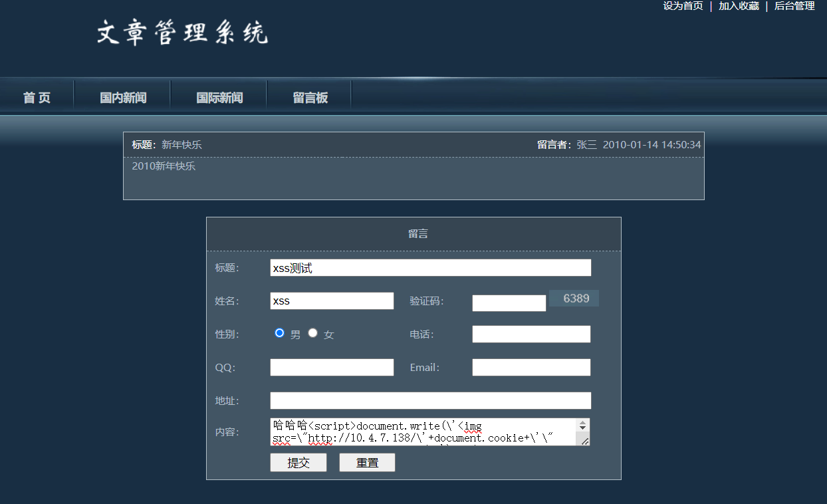
Task: Open the 后台管理 link
Action: (x=794, y=6)
